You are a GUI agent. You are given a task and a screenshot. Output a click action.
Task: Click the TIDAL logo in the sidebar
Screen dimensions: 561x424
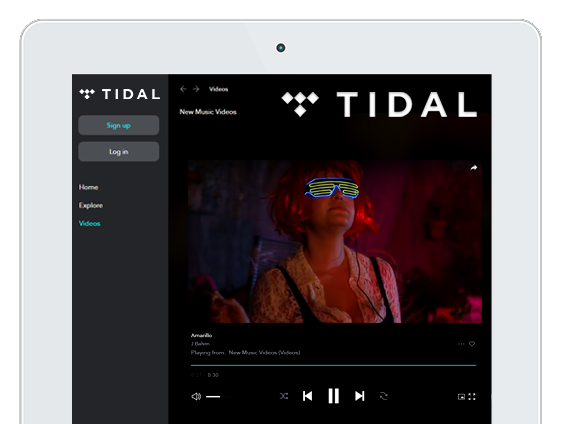(x=119, y=94)
